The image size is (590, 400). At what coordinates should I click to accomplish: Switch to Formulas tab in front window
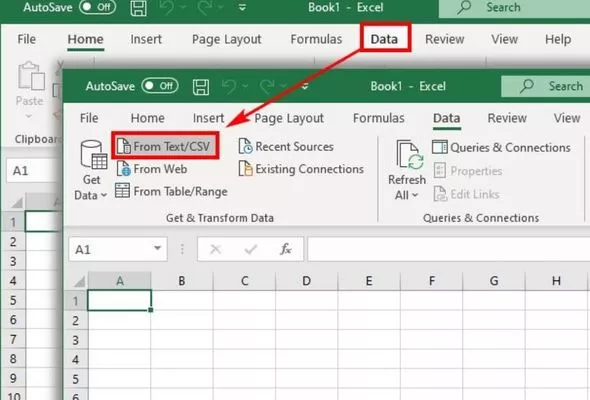[x=379, y=118]
